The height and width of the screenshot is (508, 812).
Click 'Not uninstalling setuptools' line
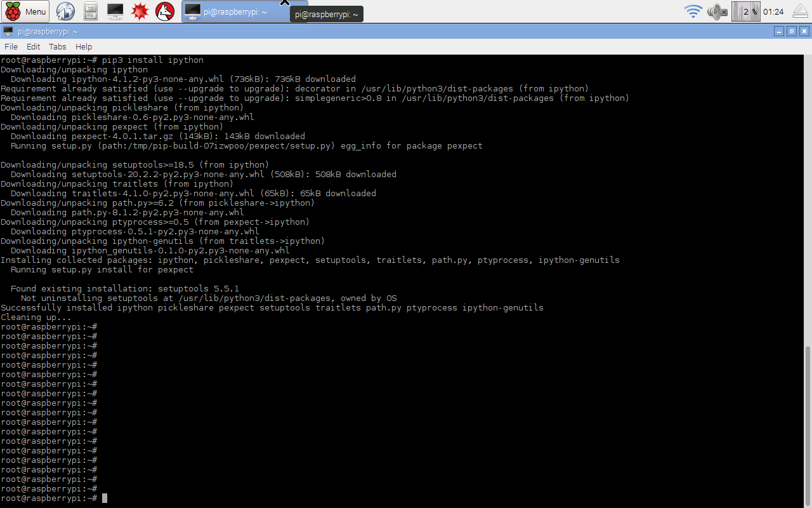(209, 298)
